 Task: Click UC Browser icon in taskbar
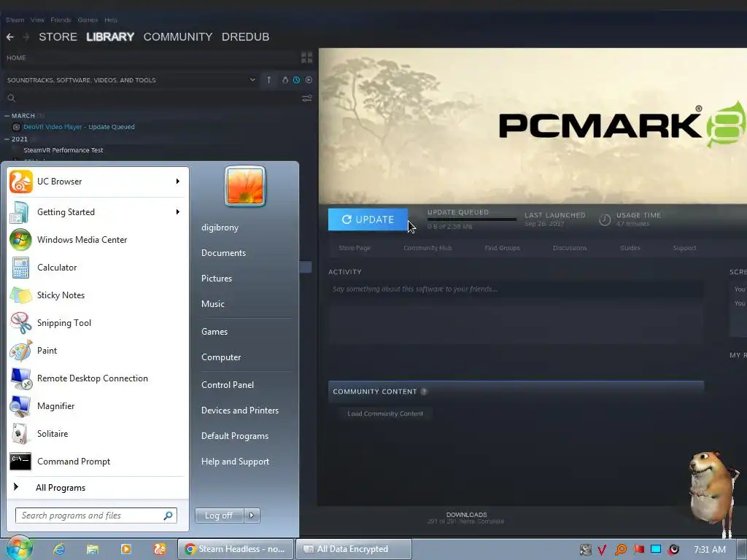(x=160, y=549)
